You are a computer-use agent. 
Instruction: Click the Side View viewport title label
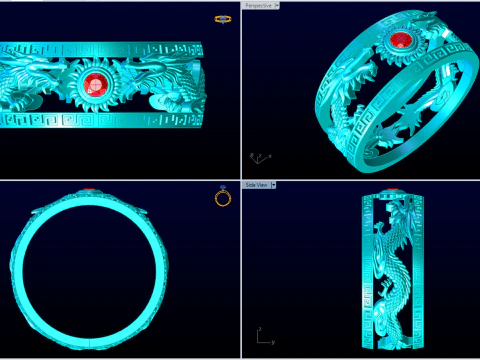[x=256, y=185]
